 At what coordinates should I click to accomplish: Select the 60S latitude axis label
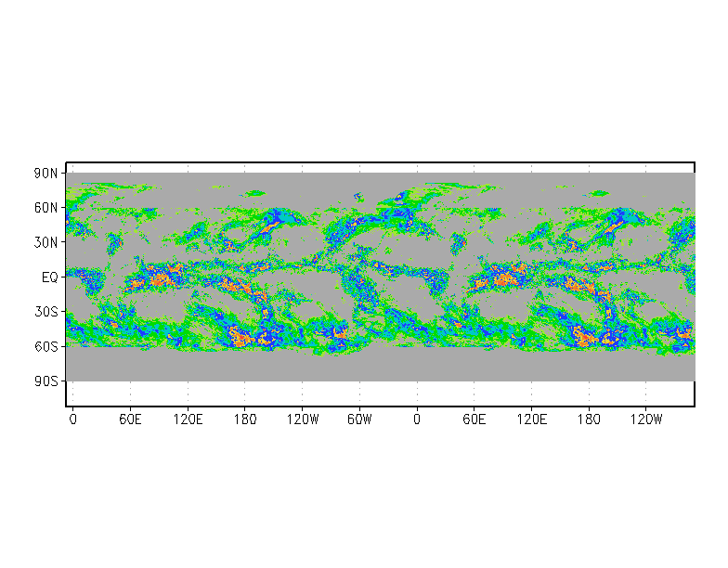46,347
